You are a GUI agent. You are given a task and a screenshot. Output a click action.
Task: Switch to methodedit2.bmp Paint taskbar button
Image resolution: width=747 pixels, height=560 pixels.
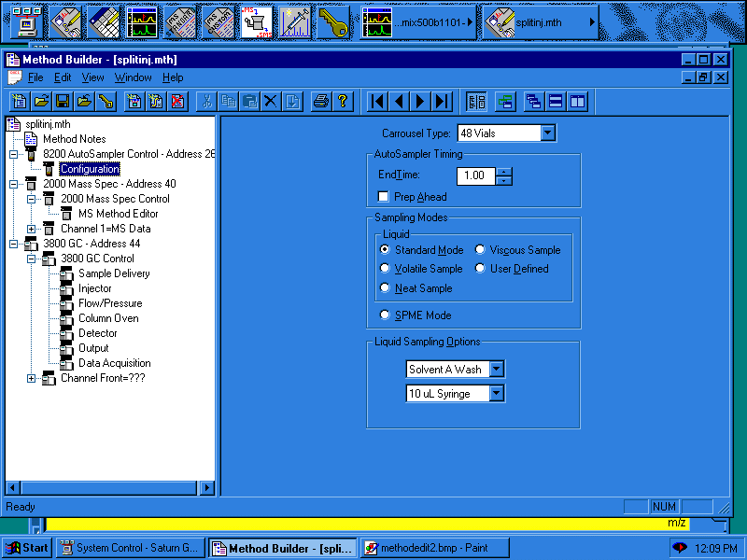434,548
